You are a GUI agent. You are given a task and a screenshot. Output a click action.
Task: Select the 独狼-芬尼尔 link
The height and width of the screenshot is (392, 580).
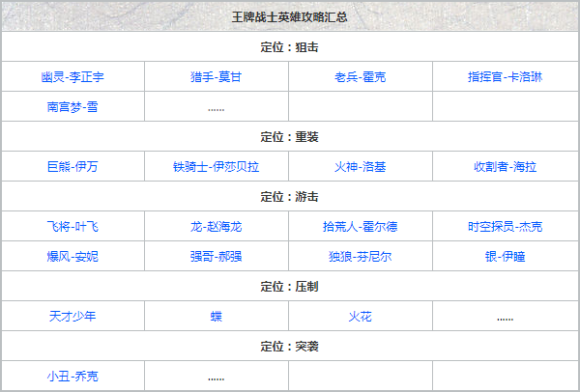(x=360, y=257)
